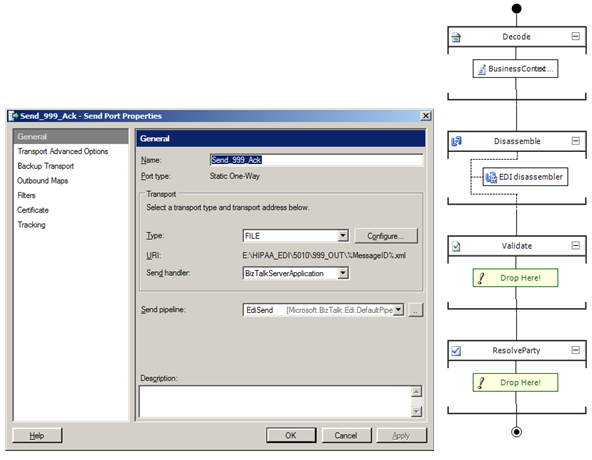Click the 'Static One-Way' port type text
This screenshot has width=592, height=460.
(235, 176)
